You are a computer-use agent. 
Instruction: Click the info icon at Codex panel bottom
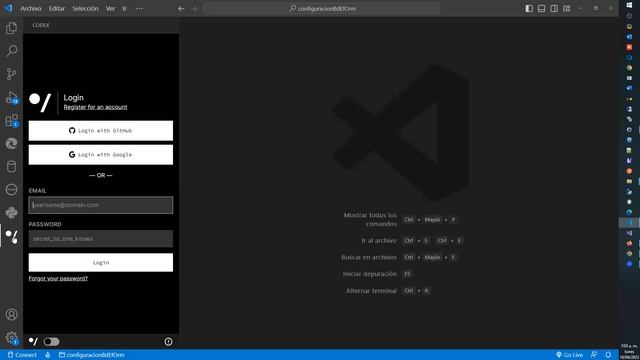(x=168, y=342)
